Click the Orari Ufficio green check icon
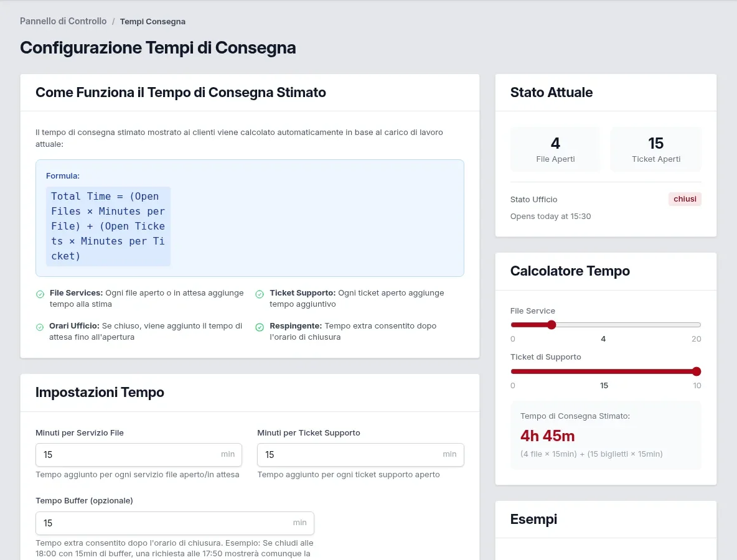Screen dimensions: 737x560 tap(40, 327)
